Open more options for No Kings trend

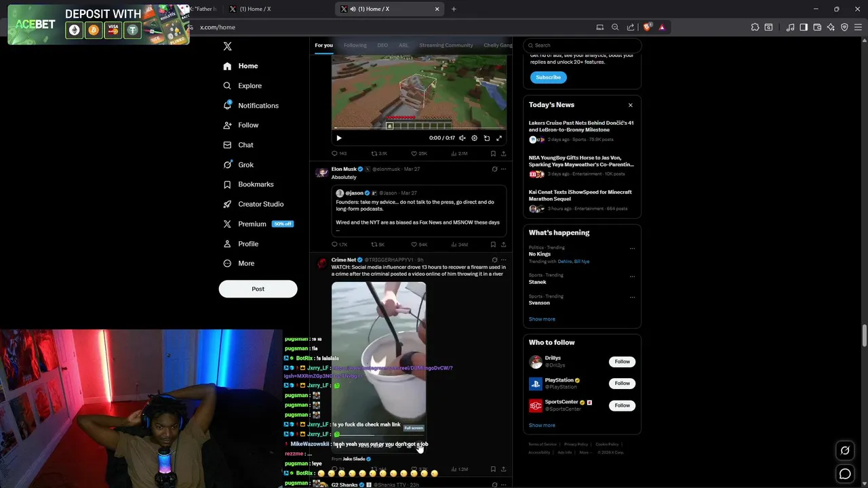point(632,248)
